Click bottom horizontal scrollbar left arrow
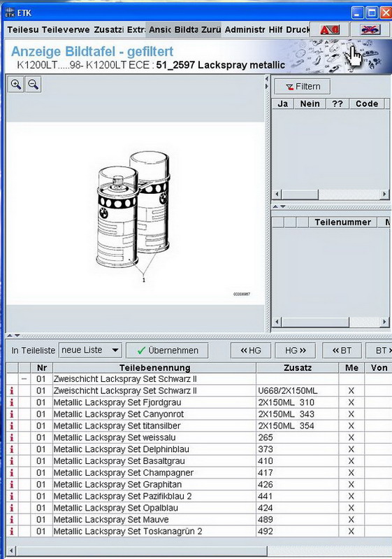 click(x=11, y=551)
